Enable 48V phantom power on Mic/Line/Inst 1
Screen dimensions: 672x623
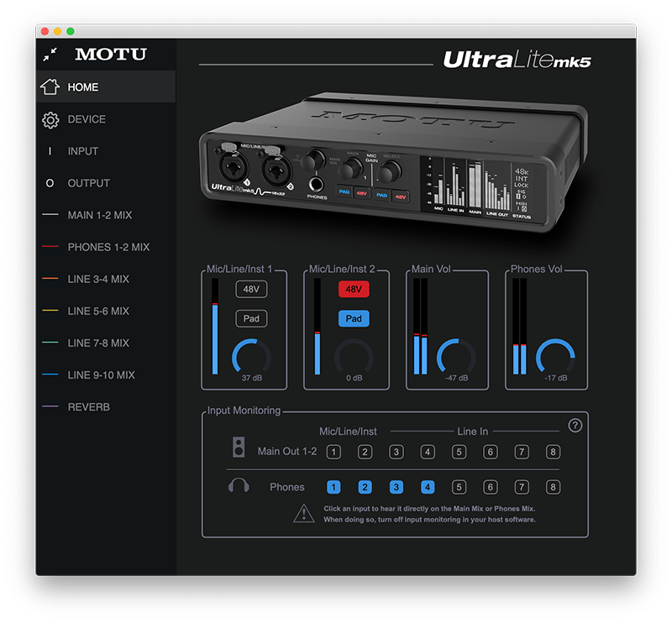pyautogui.click(x=251, y=289)
